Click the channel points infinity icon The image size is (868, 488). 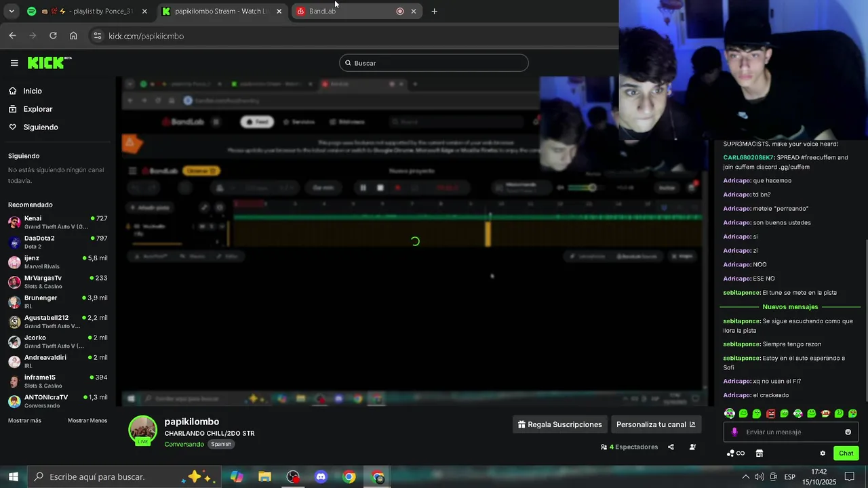(736, 453)
